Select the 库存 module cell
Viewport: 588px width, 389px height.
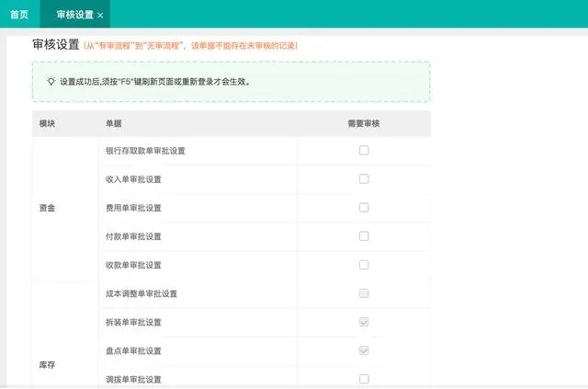(x=47, y=364)
